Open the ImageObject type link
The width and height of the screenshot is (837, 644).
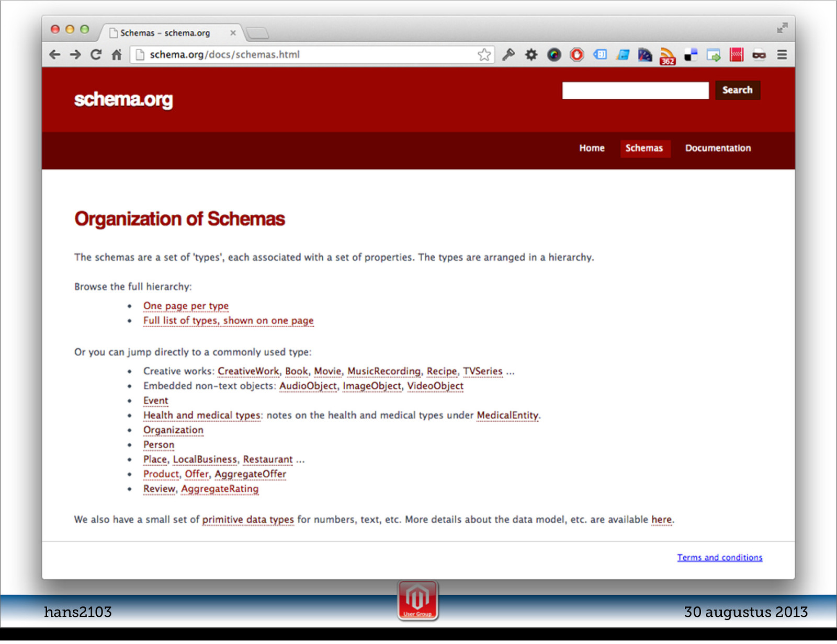372,386
